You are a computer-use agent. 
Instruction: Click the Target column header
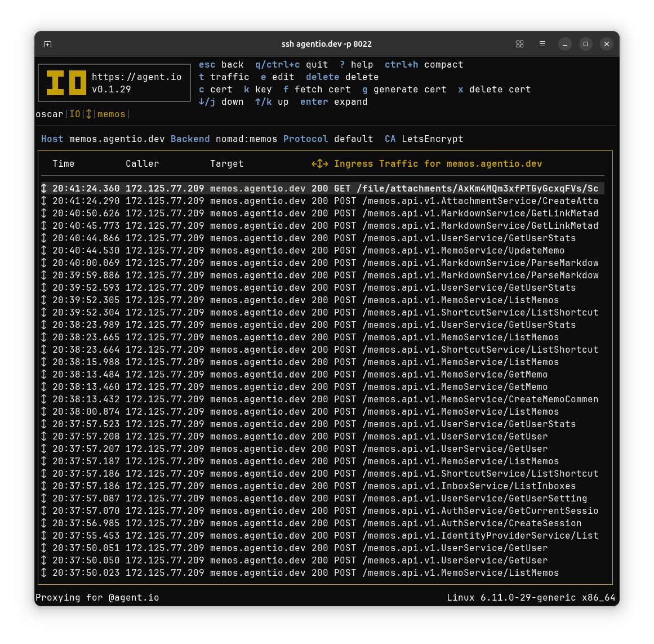(x=227, y=164)
